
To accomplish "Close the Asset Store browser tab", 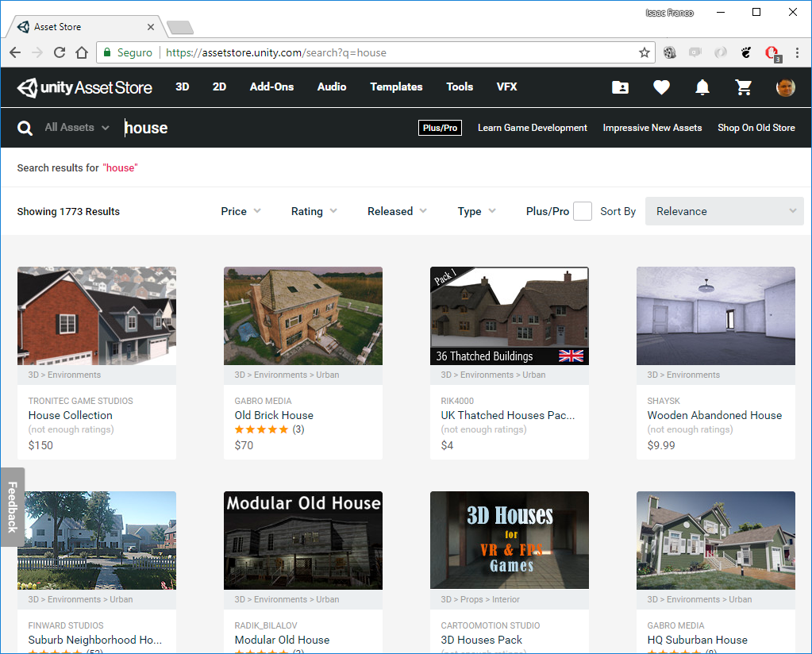I will (151, 27).
